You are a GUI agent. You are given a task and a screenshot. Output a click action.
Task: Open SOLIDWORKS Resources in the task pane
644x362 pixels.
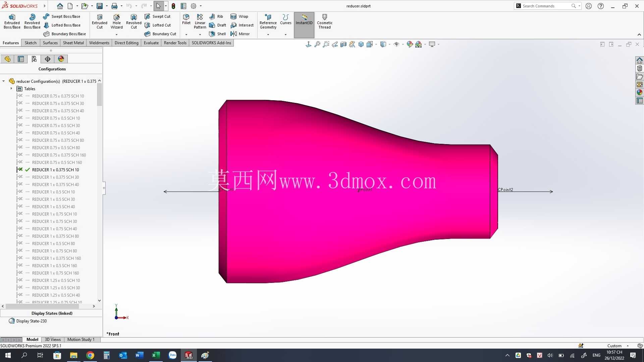639,60
